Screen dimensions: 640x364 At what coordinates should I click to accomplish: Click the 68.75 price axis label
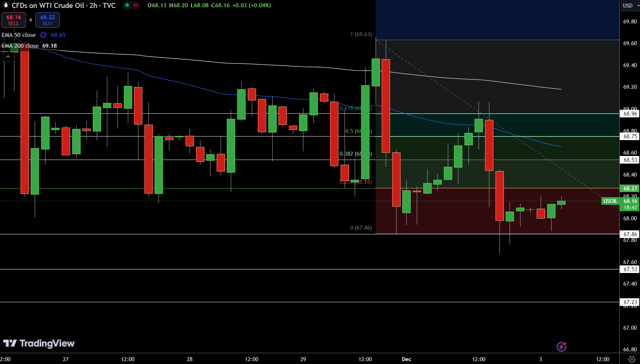coord(630,136)
